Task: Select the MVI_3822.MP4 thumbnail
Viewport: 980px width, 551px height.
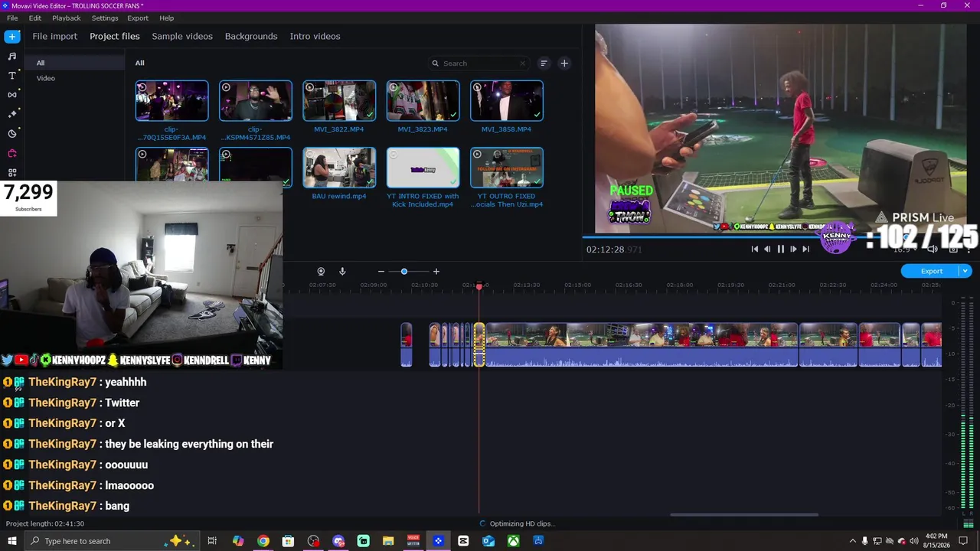Action: coord(339,101)
